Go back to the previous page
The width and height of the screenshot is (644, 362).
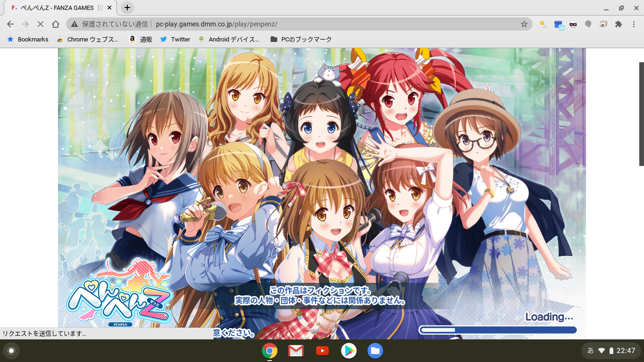(x=10, y=24)
